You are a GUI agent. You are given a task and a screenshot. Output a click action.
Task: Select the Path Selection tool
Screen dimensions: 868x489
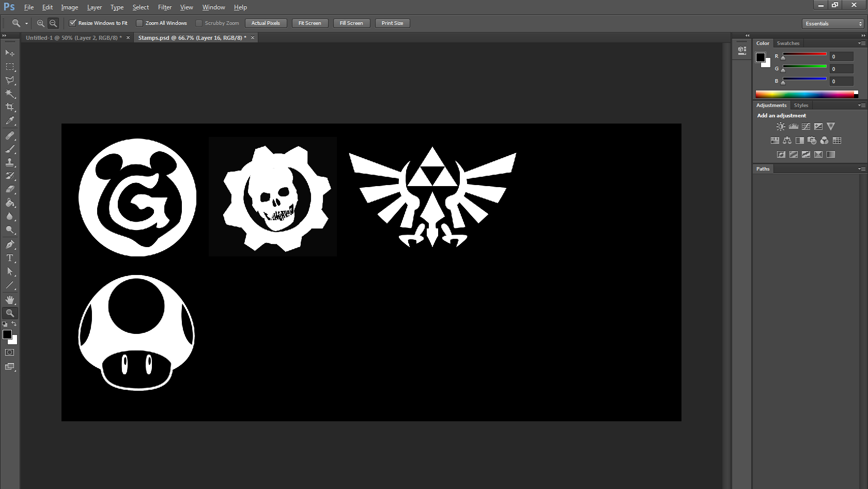[x=10, y=271]
